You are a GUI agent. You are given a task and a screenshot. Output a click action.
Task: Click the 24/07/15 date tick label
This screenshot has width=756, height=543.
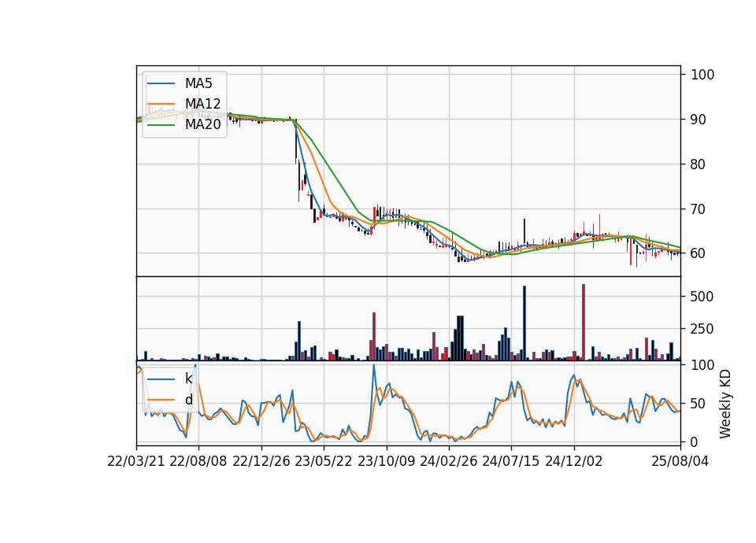(x=511, y=461)
